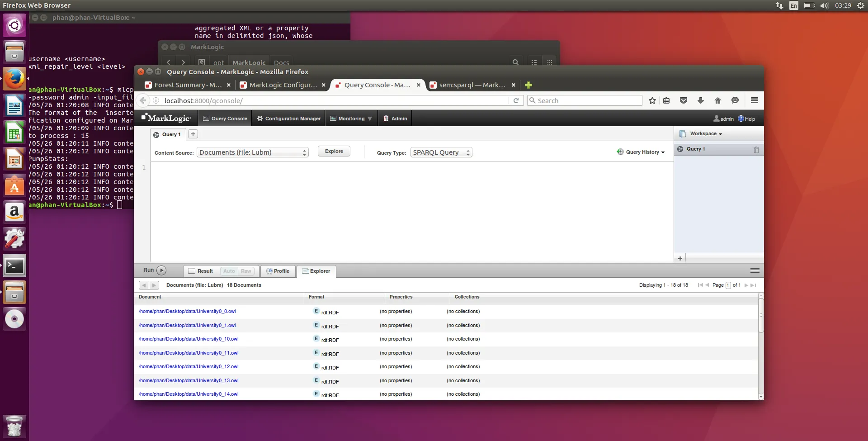The image size is (868, 441).
Task: Expand Query History dropdown
Action: tap(641, 152)
